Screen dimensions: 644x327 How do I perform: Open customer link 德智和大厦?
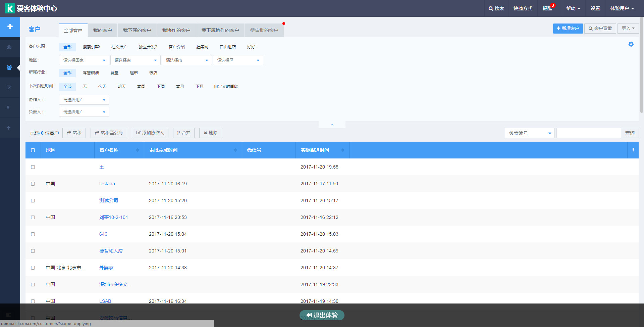point(111,251)
